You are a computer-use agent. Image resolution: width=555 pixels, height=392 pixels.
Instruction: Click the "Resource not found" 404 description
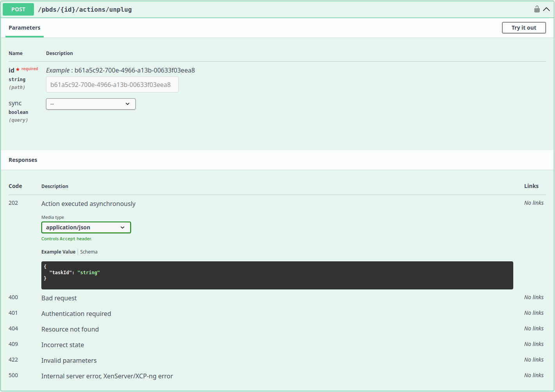(70, 329)
